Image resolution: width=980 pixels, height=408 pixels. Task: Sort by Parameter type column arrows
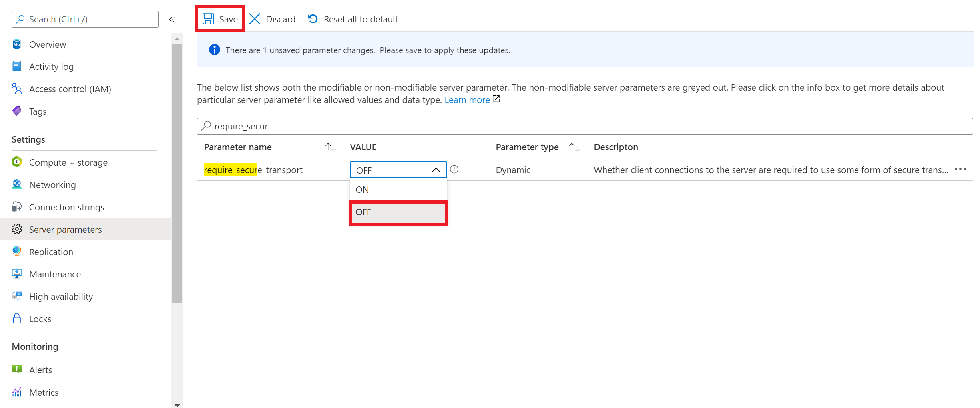(574, 147)
